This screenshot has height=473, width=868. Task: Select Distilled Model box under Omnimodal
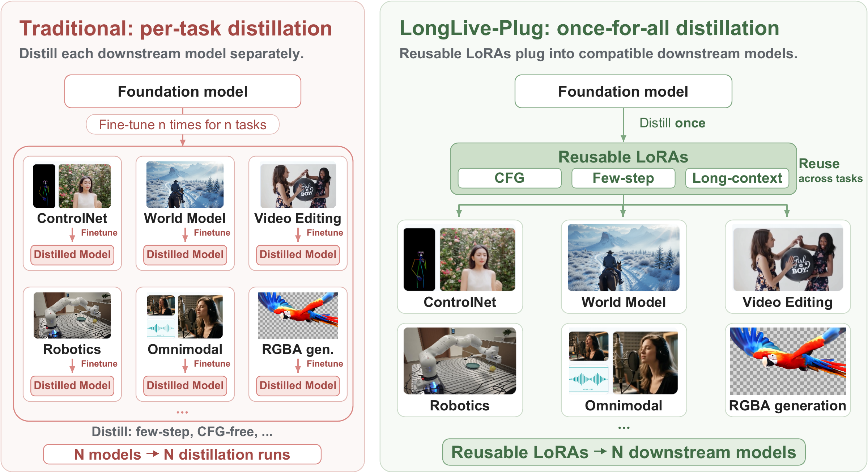185,386
